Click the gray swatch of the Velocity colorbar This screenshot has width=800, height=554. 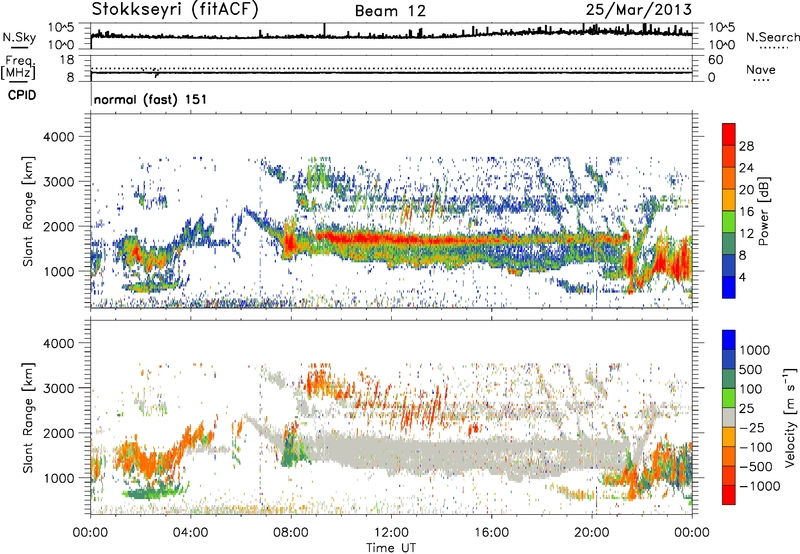729,418
